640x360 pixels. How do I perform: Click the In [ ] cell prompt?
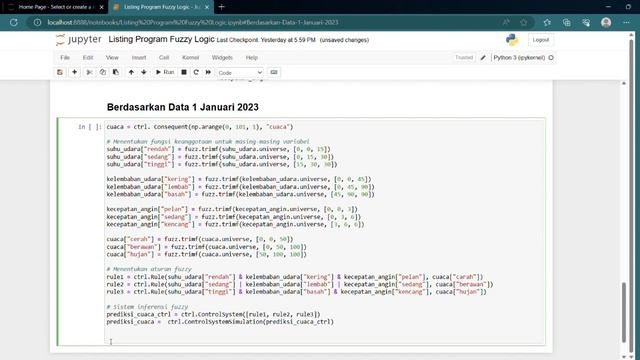coord(89,127)
